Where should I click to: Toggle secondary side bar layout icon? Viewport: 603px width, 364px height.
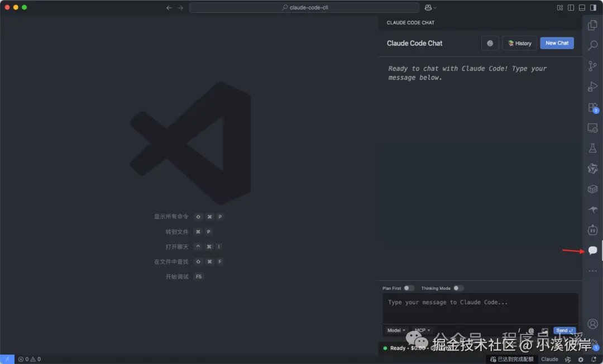[593, 8]
